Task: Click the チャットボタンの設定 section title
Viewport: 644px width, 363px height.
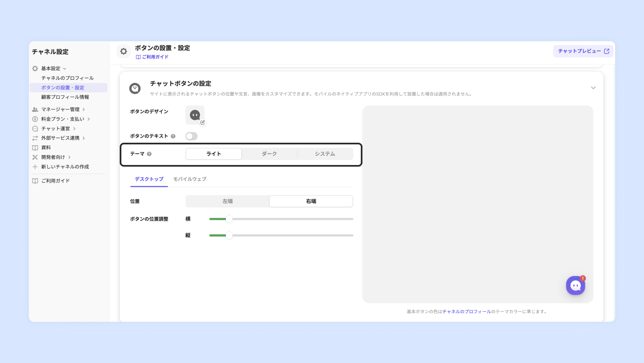Action: (x=181, y=84)
